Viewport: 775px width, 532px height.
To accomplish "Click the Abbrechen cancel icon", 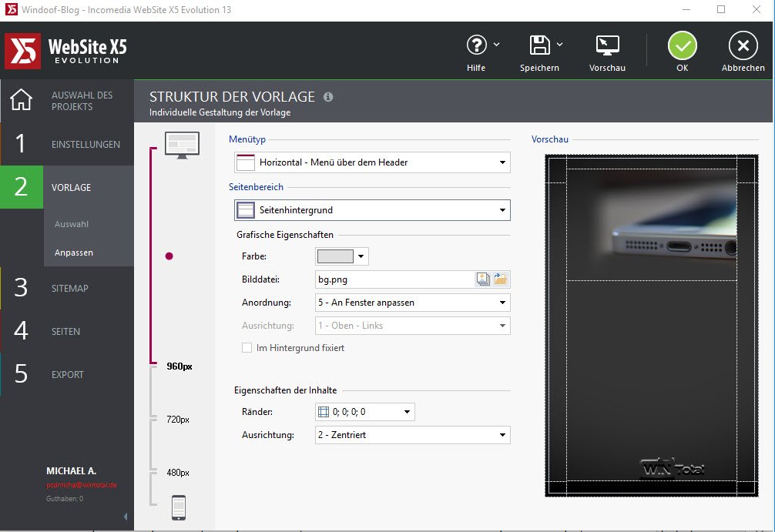I will [743, 46].
